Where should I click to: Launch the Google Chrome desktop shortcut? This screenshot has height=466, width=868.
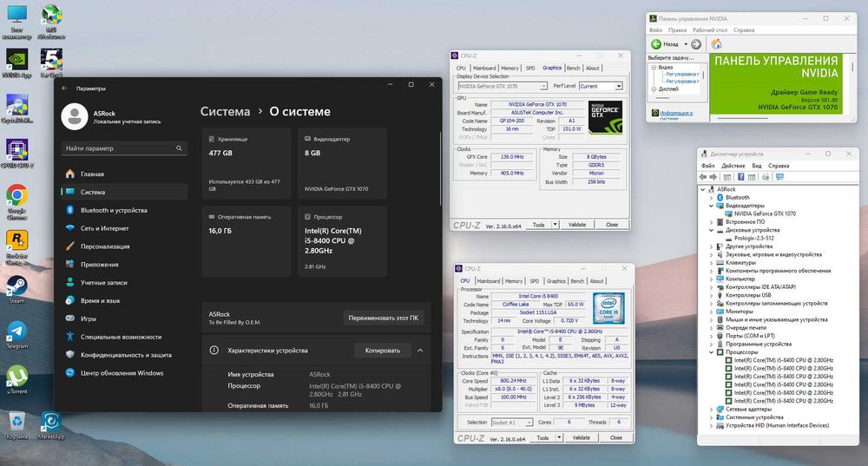(x=16, y=202)
